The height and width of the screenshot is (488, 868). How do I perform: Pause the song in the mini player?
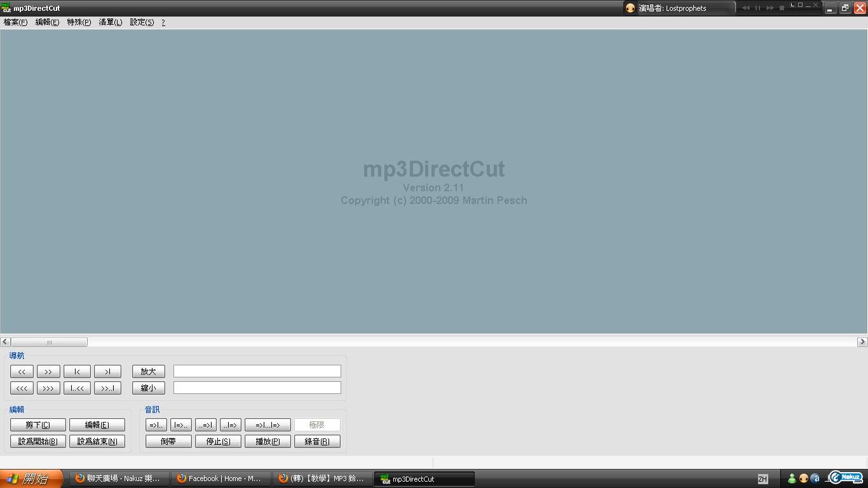(758, 8)
